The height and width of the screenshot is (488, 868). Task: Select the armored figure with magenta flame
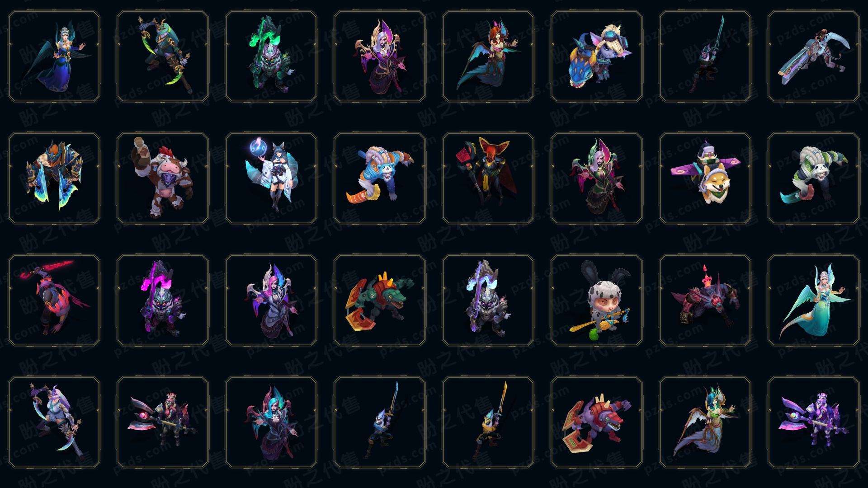[x=163, y=300]
